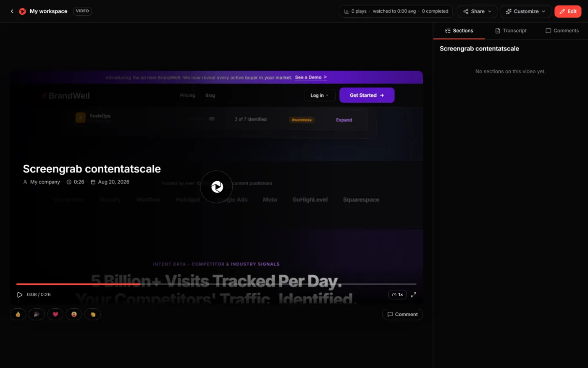Open the plays analytics stats box
The width and height of the screenshot is (588, 368).
point(396,11)
